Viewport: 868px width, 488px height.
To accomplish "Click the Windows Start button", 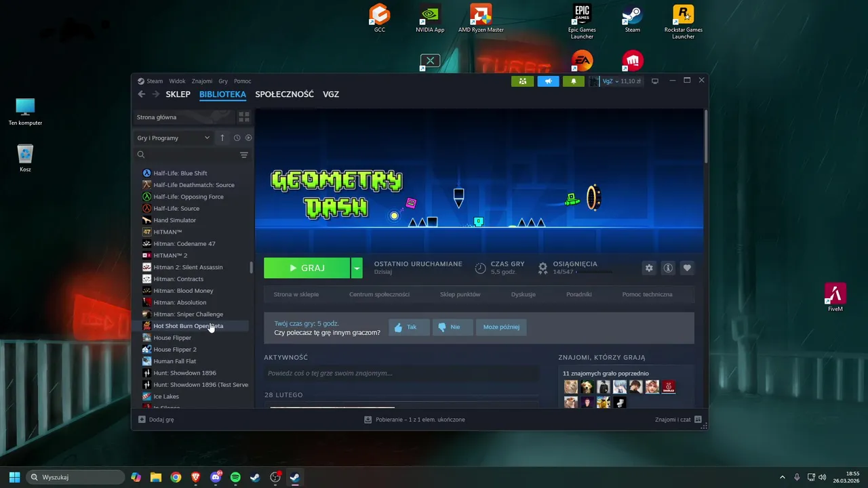I will [x=14, y=477].
